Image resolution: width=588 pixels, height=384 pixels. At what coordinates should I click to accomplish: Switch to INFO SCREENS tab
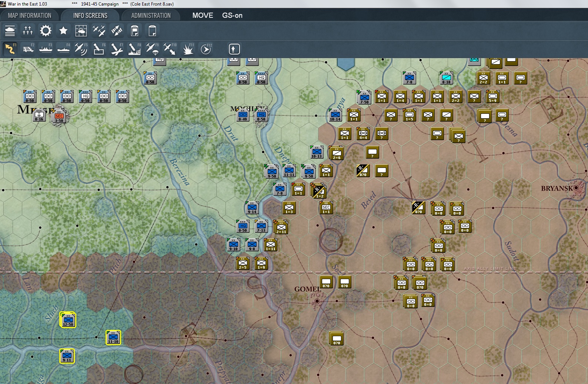(90, 16)
